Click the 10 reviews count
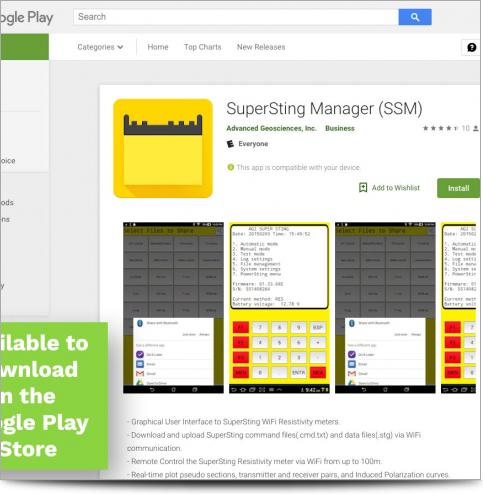483x494 pixels. (466, 128)
